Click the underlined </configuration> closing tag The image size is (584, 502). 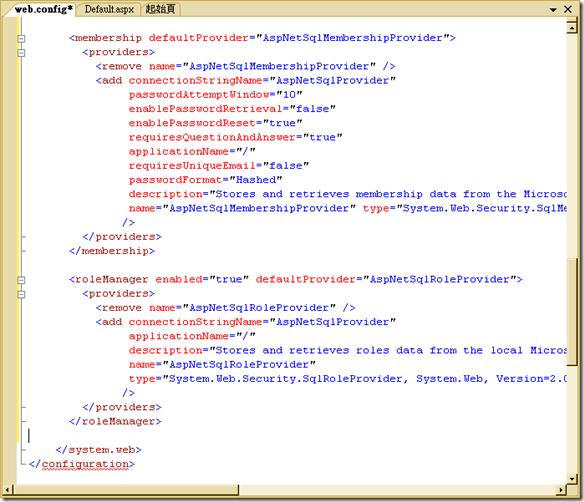tap(82, 464)
